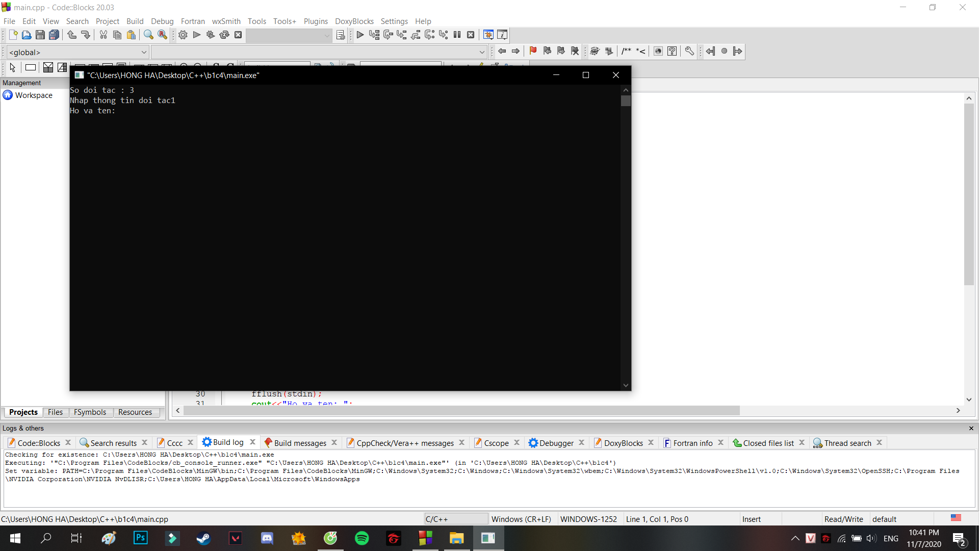Image resolution: width=980 pixels, height=551 pixels.
Task: Select the Workspace tree item
Action: [x=34, y=95]
